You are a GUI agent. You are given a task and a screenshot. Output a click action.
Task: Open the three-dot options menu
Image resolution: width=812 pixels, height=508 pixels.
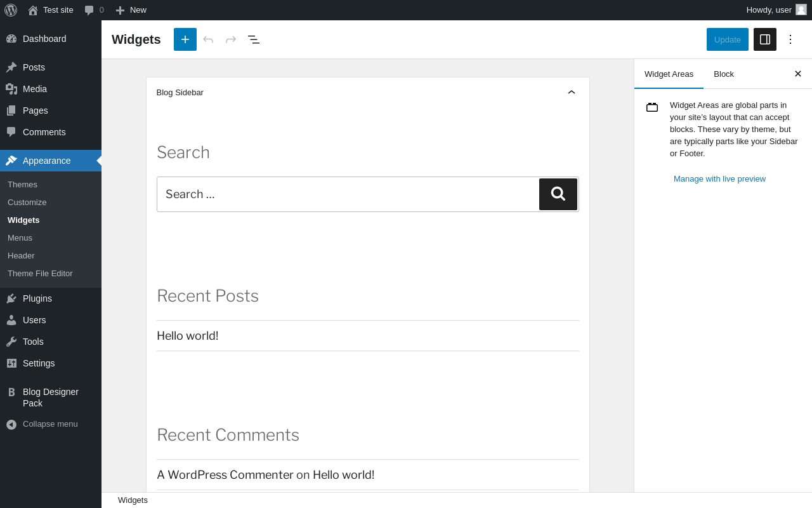(790, 39)
